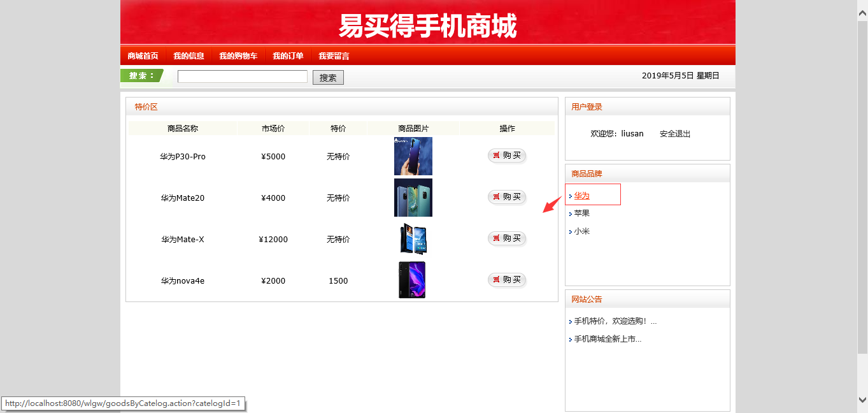Open announcement 手机商城全新上市...

608,339
